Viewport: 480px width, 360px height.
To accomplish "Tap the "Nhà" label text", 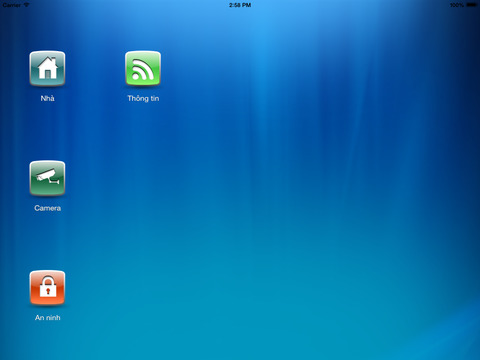I will tap(47, 98).
